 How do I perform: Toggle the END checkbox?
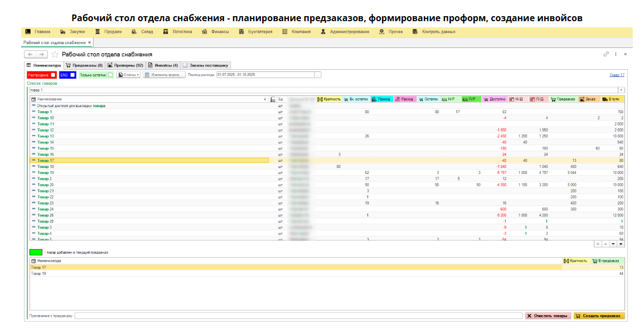72,75
